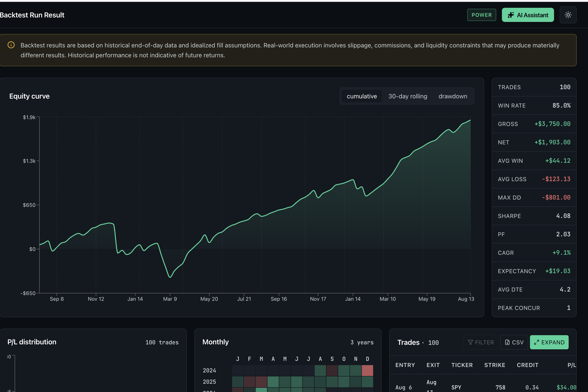The height and width of the screenshot is (392, 588).
Task: Click the 2025 row label in Monthly
Action: [209, 382]
